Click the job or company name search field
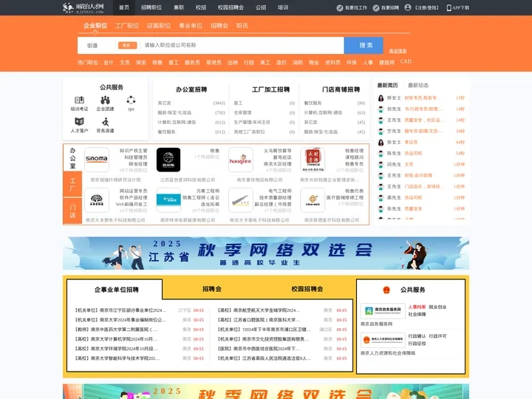The width and height of the screenshot is (532, 399). (242, 46)
